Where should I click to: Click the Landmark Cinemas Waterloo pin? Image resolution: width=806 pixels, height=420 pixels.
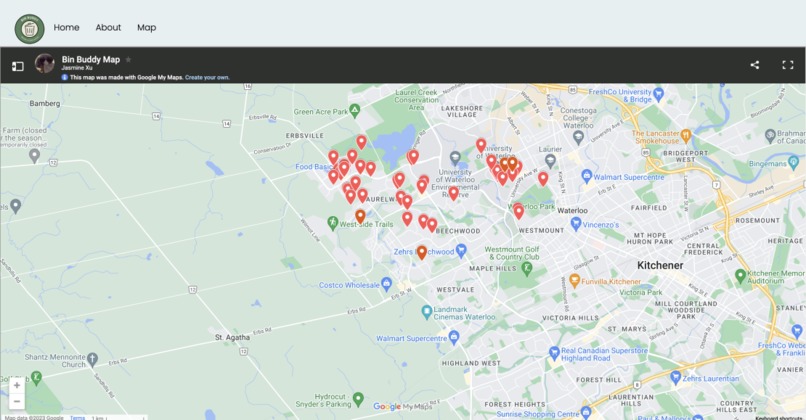click(x=426, y=311)
